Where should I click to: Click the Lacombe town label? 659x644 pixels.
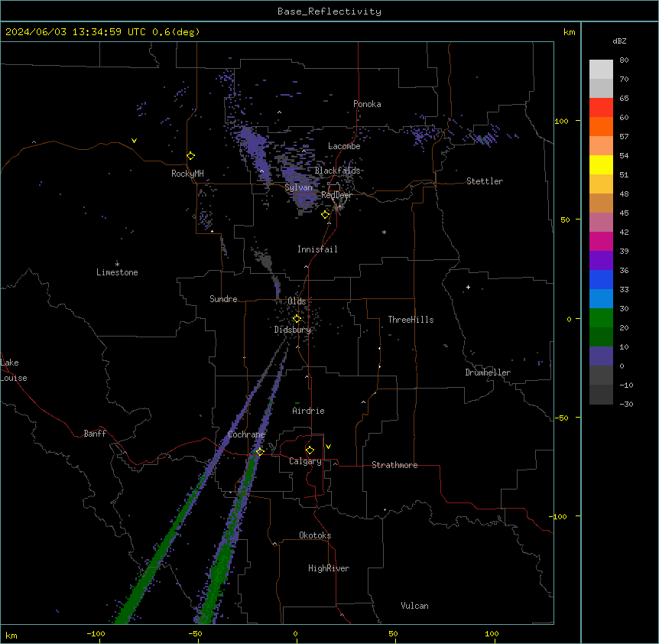point(344,146)
